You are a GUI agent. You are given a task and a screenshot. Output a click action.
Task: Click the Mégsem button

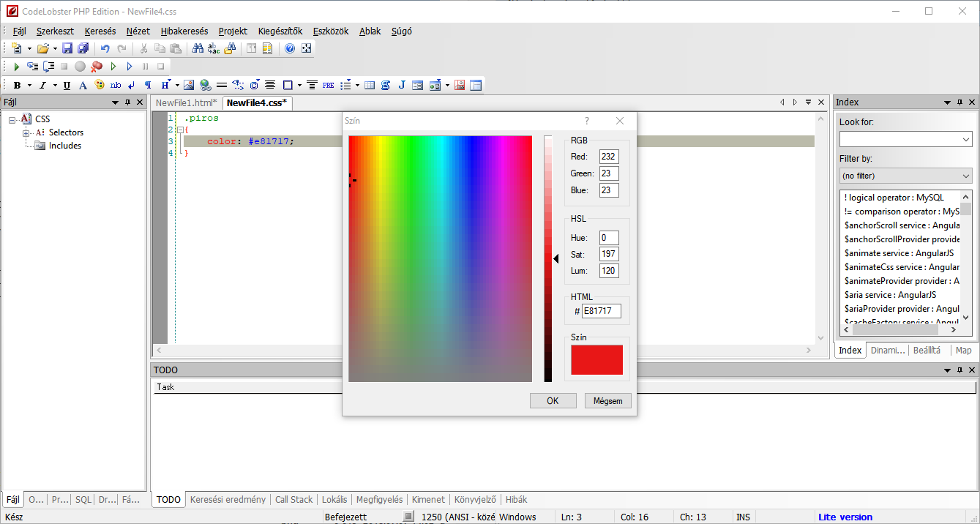607,401
